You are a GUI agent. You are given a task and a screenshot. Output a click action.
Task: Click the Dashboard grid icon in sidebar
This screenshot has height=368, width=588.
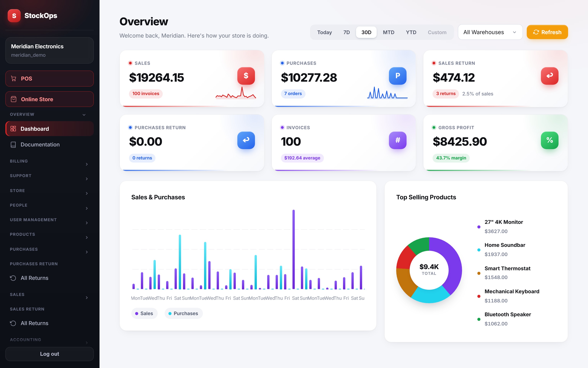tap(13, 129)
